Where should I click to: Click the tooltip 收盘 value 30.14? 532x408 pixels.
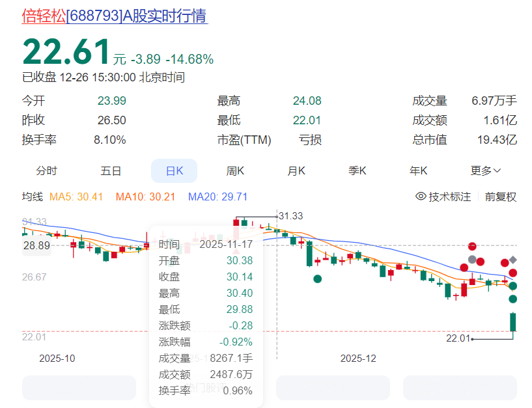pyautogui.click(x=240, y=277)
